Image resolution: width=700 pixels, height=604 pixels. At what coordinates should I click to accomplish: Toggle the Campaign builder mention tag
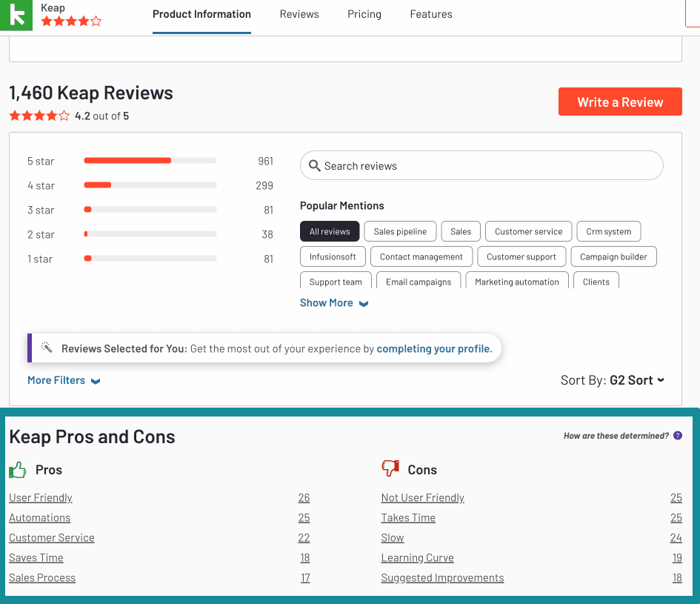[613, 257]
